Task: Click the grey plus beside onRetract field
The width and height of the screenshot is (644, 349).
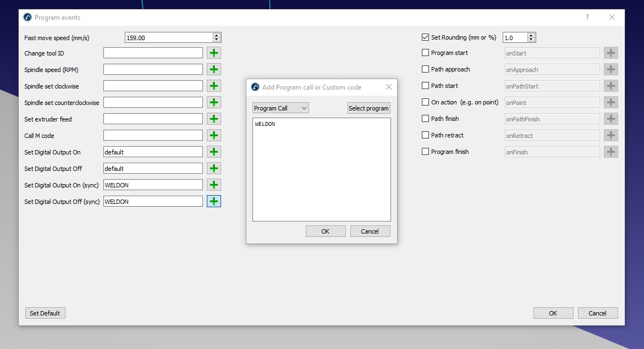Action: pos(611,135)
